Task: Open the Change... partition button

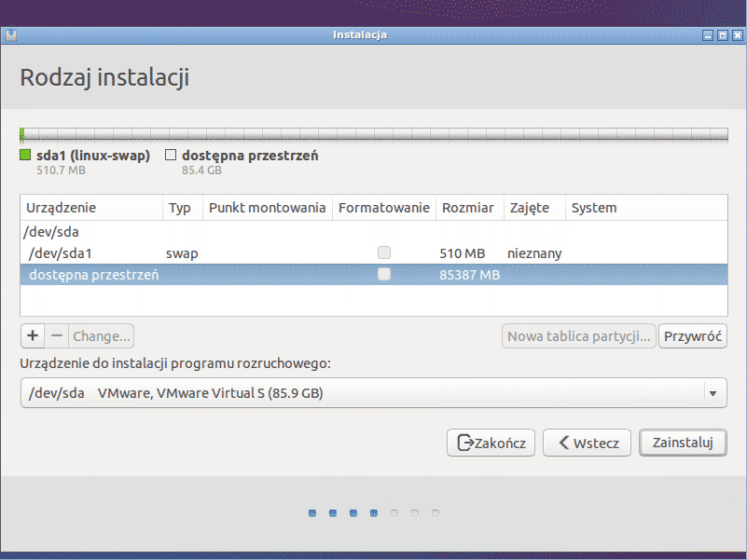Action: 102,335
